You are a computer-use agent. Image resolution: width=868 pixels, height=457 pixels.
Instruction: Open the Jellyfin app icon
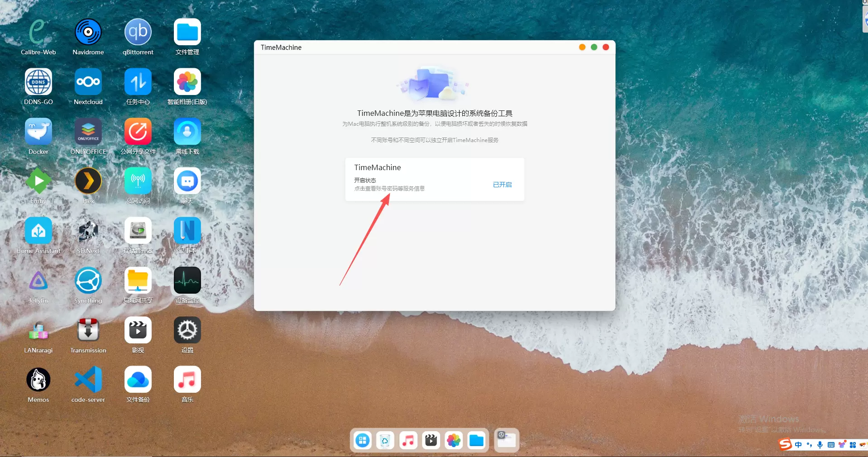(x=38, y=281)
